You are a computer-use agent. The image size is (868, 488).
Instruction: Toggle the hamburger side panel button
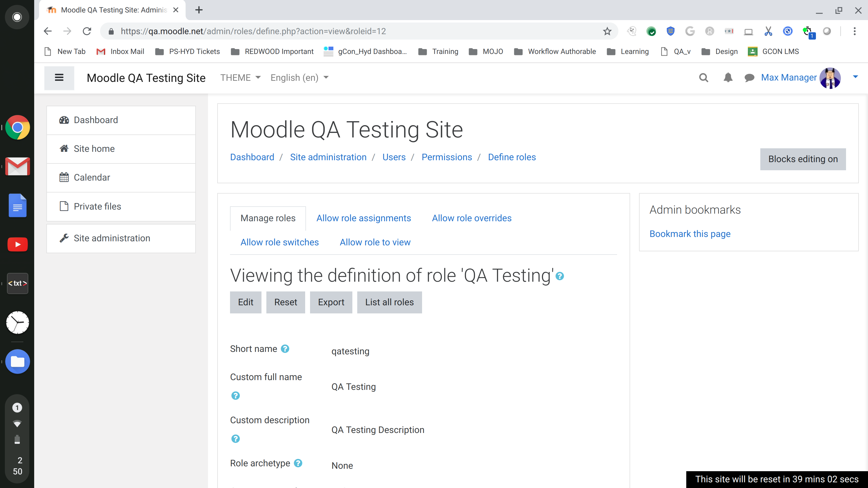coord(59,78)
